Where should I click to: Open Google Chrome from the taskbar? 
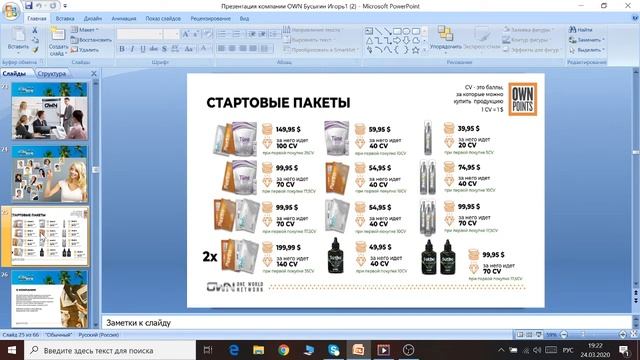point(283,350)
